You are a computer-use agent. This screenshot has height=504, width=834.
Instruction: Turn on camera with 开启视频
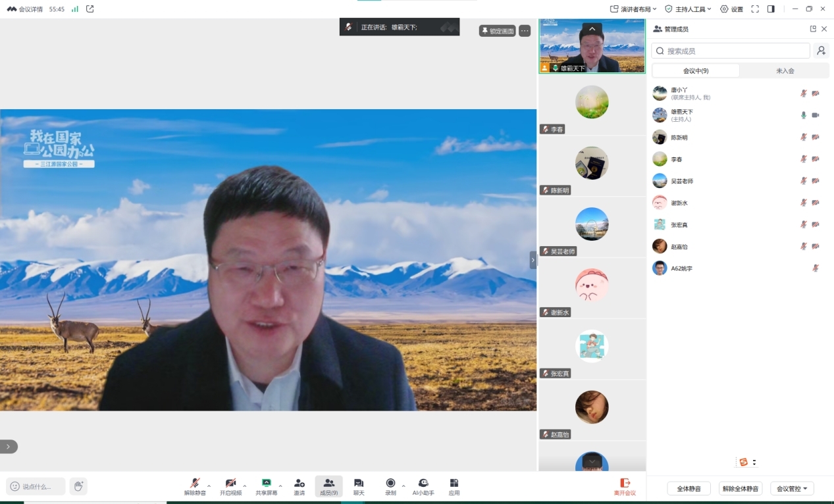pos(230,485)
